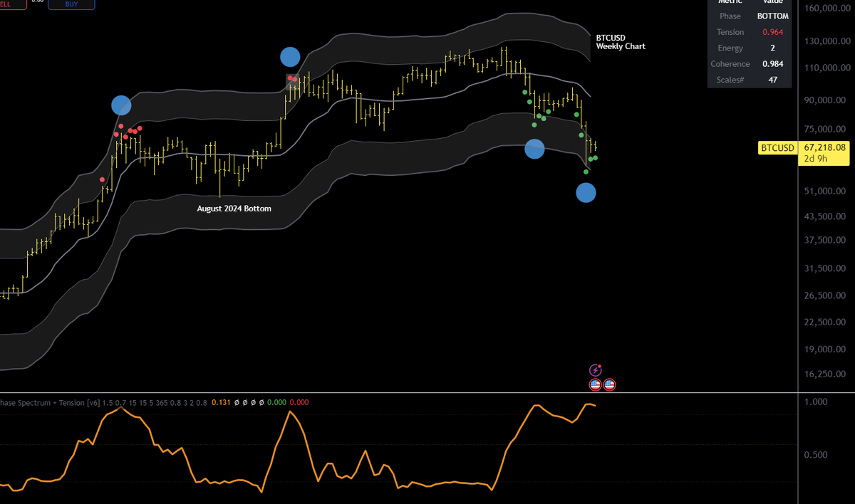Viewport: 855px width, 504px height.
Task: Click the BOTTOM phase value
Action: coord(772,16)
